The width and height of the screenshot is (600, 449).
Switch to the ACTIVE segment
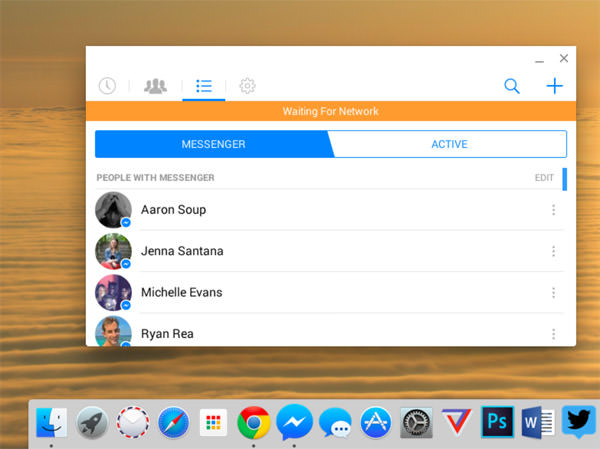pyautogui.click(x=449, y=144)
